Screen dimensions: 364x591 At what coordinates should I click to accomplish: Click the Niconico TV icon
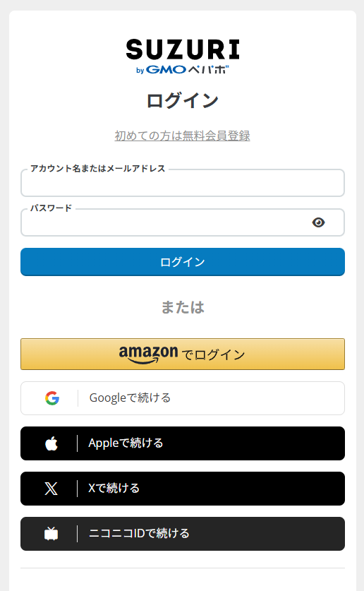pyautogui.click(x=51, y=533)
